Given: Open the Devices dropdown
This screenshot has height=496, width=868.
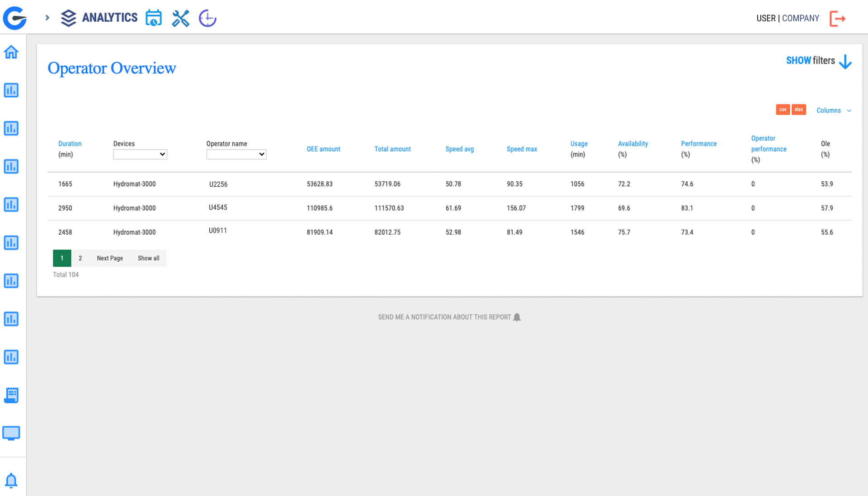Looking at the screenshot, I should 140,154.
